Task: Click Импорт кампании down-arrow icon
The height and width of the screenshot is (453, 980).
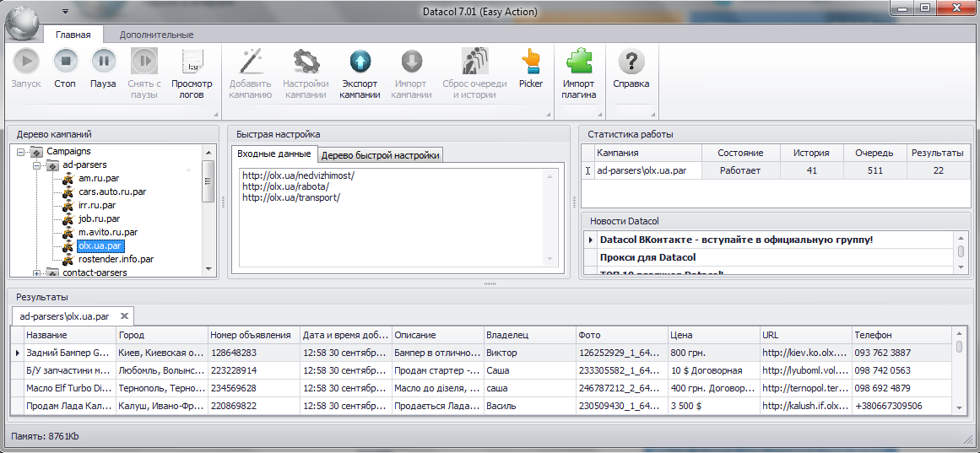Action: coord(410,62)
